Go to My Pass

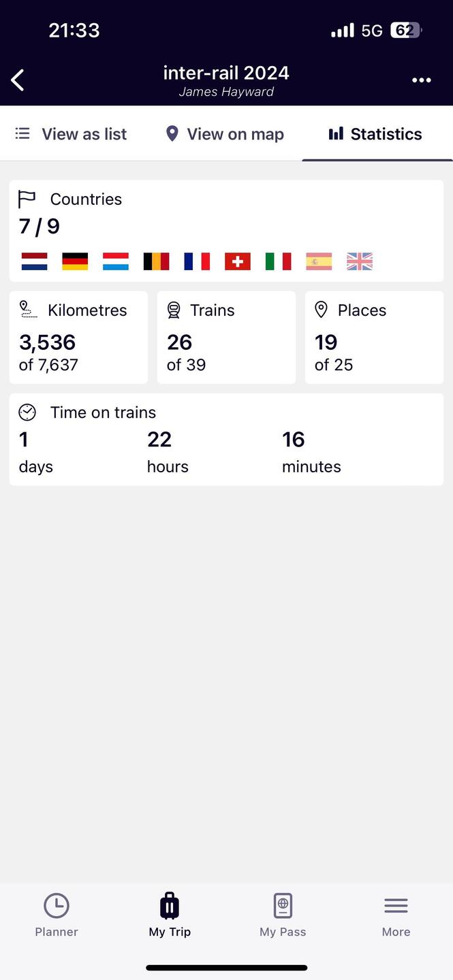click(x=283, y=915)
